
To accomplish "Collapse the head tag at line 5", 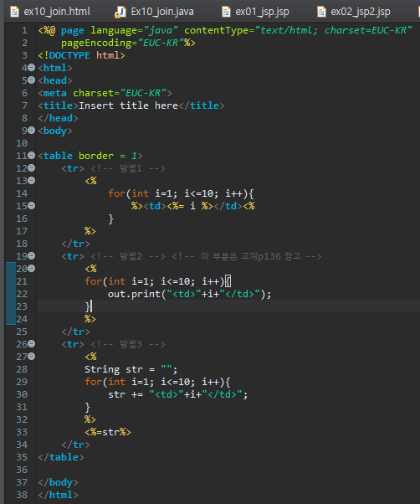I will 31,80.
